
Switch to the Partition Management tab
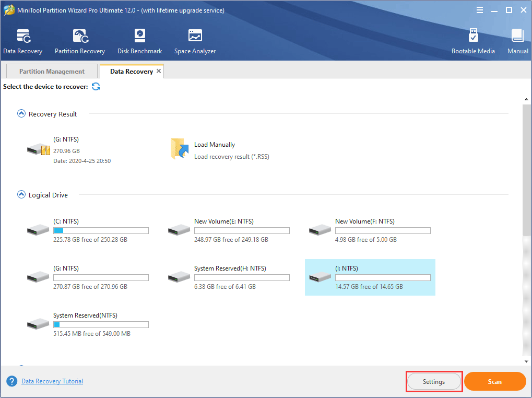52,71
